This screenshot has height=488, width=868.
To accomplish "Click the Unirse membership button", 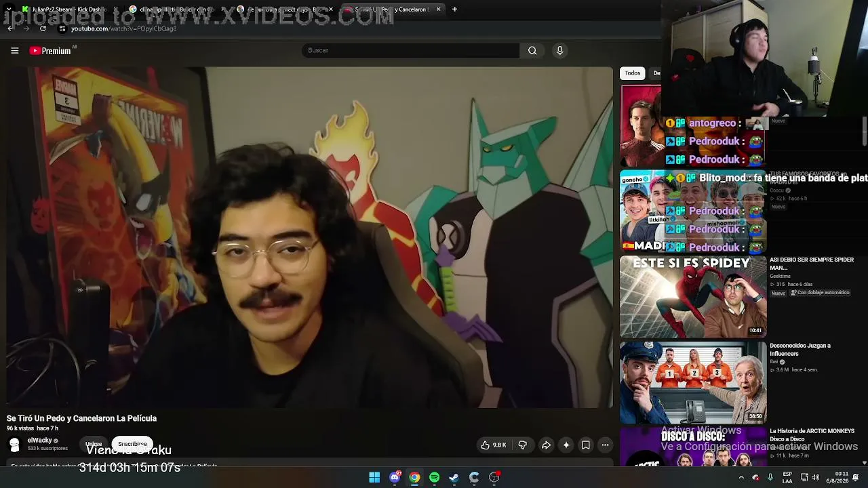I will [94, 445].
